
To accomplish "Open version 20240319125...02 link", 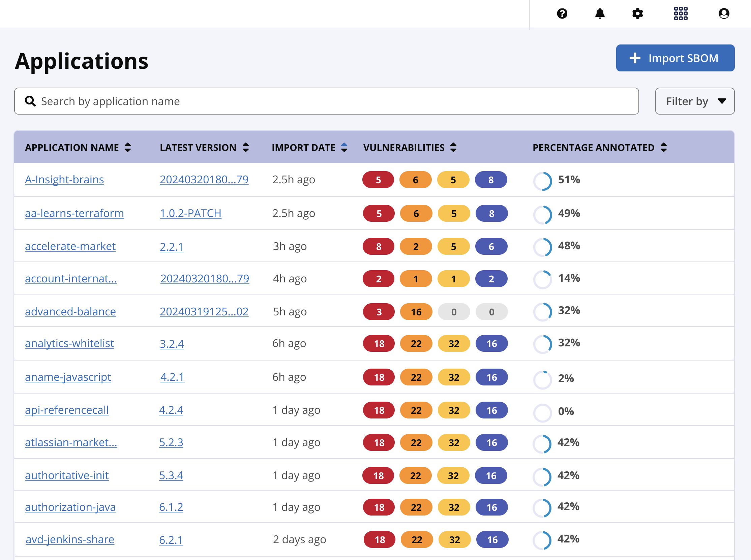I will (x=204, y=311).
